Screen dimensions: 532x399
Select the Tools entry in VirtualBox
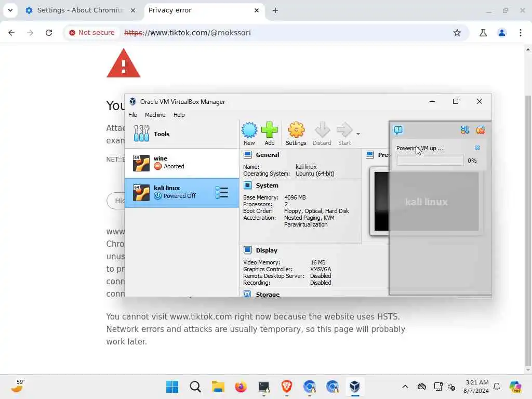181,134
